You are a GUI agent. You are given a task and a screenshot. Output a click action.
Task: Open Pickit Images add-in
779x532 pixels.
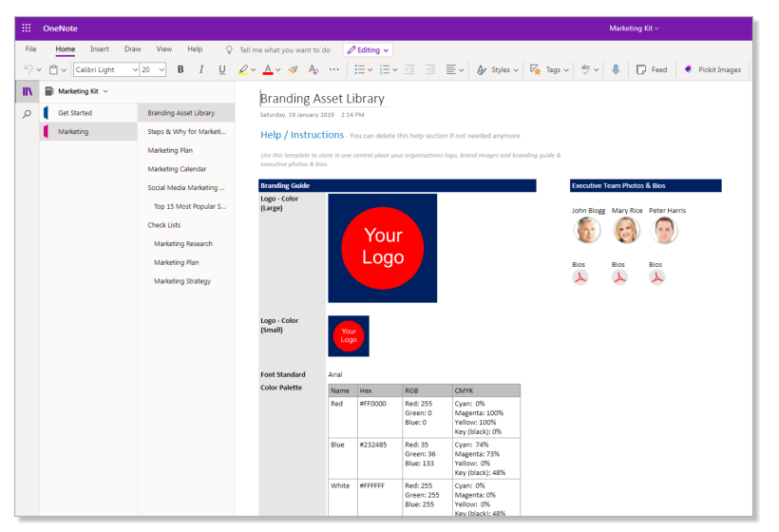712,69
